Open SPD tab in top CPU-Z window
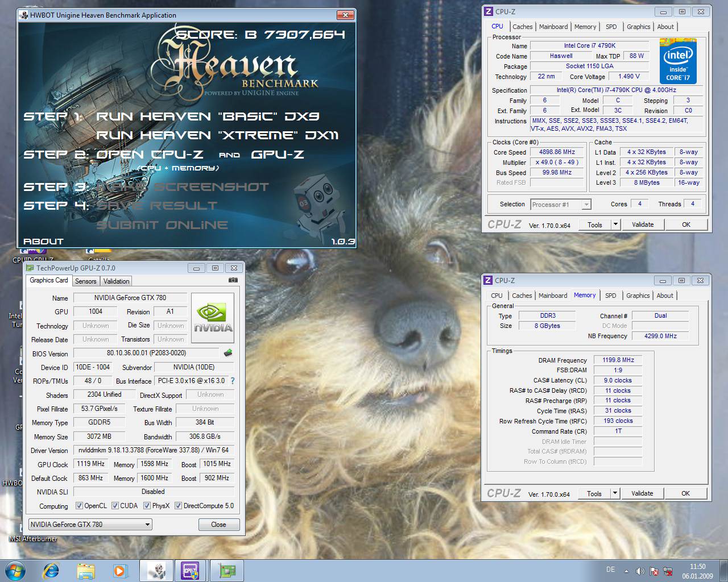728x582 pixels. pyautogui.click(x=611, y=27)
